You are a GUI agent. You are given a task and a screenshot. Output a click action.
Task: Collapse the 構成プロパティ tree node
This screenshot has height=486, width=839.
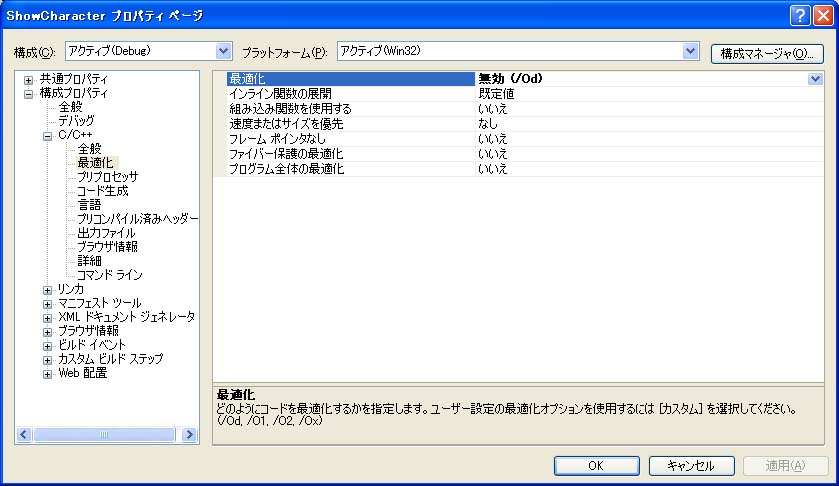coord(28,94)
